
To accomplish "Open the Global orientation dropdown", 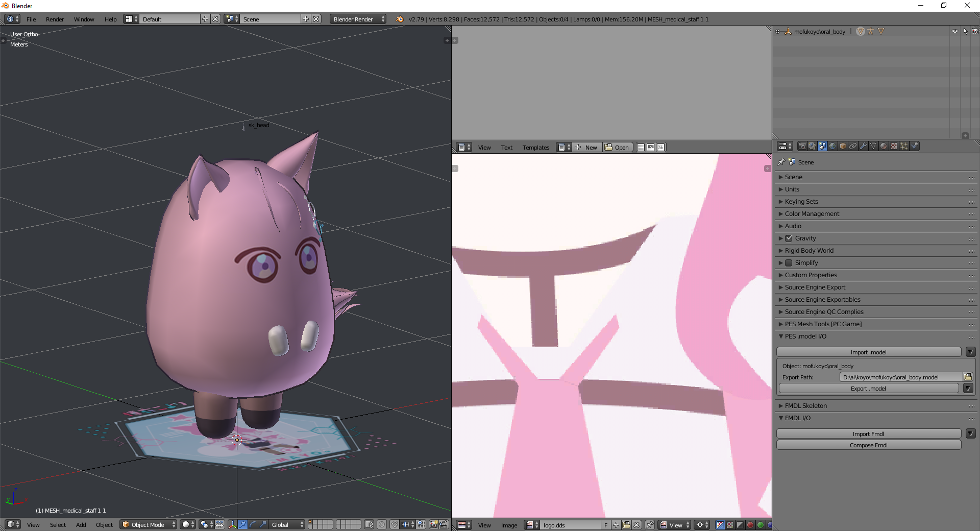I will point(287,524).
